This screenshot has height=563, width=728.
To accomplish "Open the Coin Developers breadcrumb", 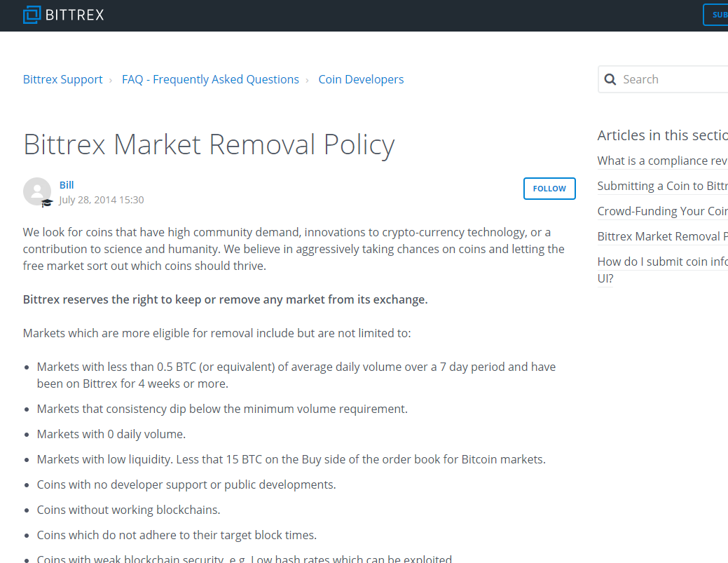I will tap(361, 79).
